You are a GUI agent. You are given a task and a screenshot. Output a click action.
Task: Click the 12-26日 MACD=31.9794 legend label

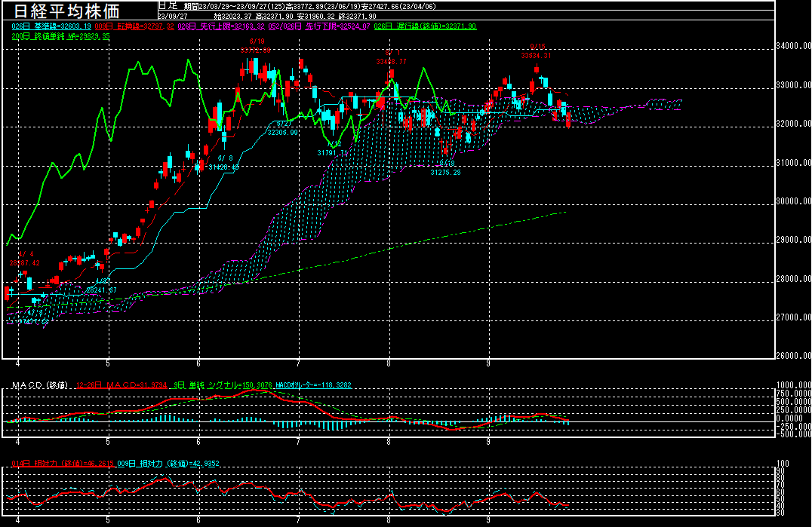point(121,385)
